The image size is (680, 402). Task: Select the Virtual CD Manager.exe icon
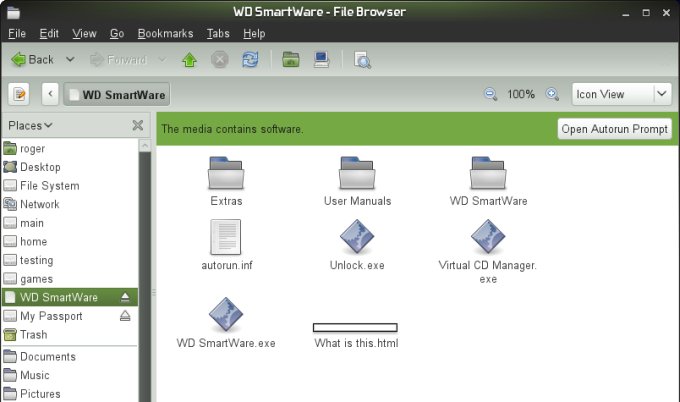[488, 236]
